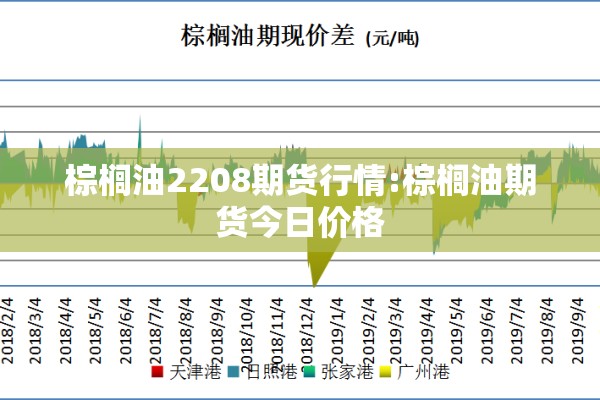Select the 广州港 legend label
The width and height of the screenshot is (600, 400).
(423, 371)
